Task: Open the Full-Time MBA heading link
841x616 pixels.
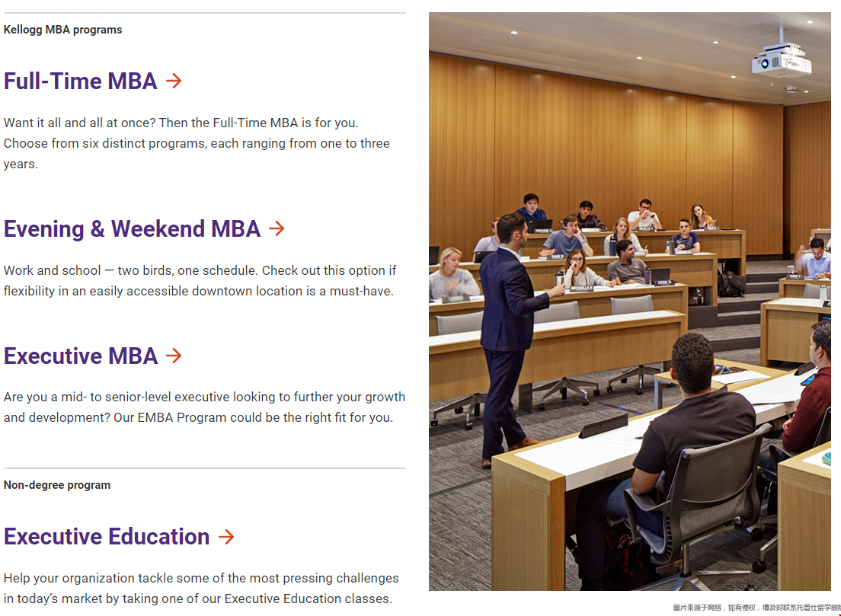Action: [x=80, y=81]
